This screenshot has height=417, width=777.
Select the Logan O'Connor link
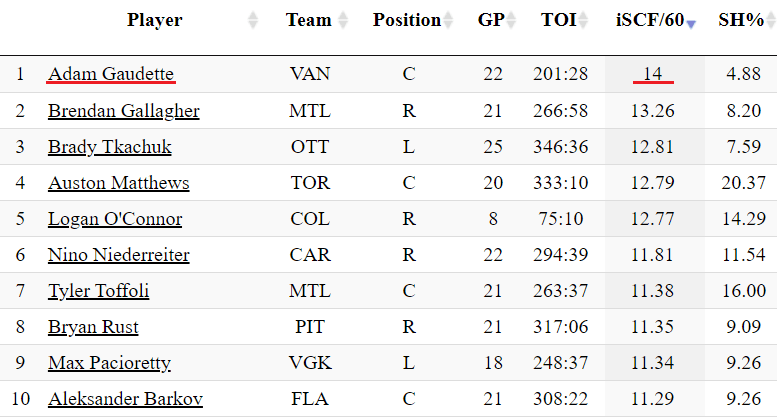pos(115,219)
